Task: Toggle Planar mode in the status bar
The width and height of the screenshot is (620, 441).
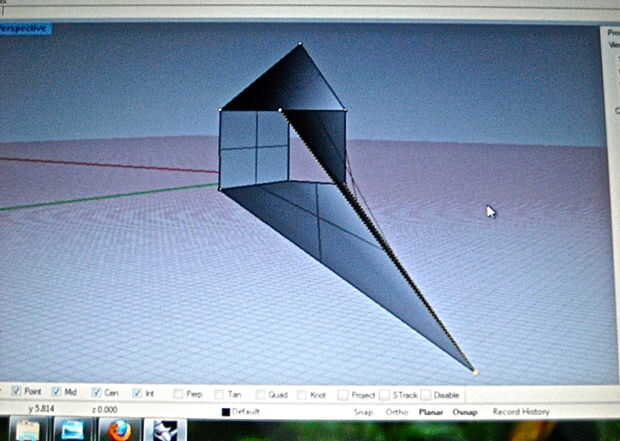Action: click(431, 412)
